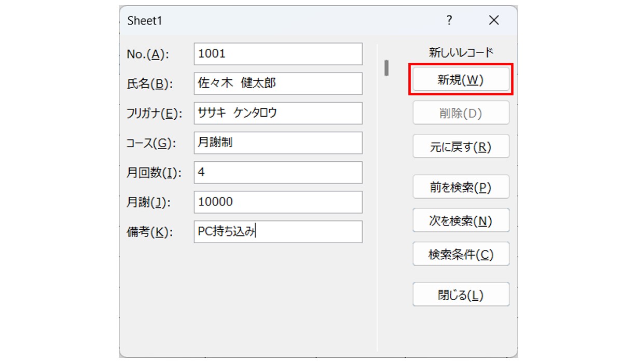Click the 月謝(J): label
636x364 pixels.
click(x=149, y=203)
